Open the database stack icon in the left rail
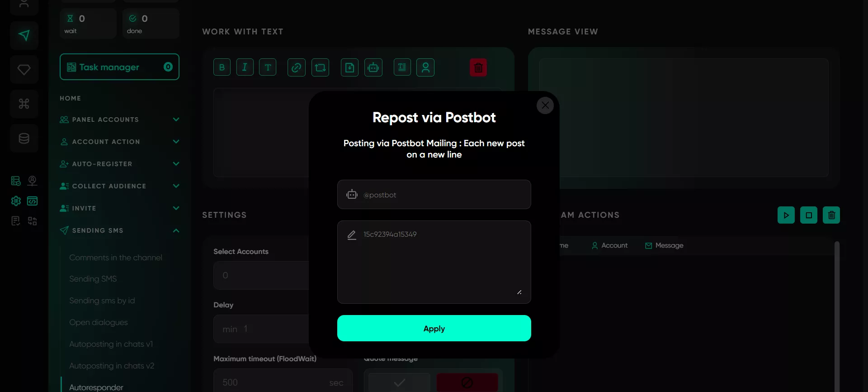Screen dimensions: 868x392 (24, 139)
